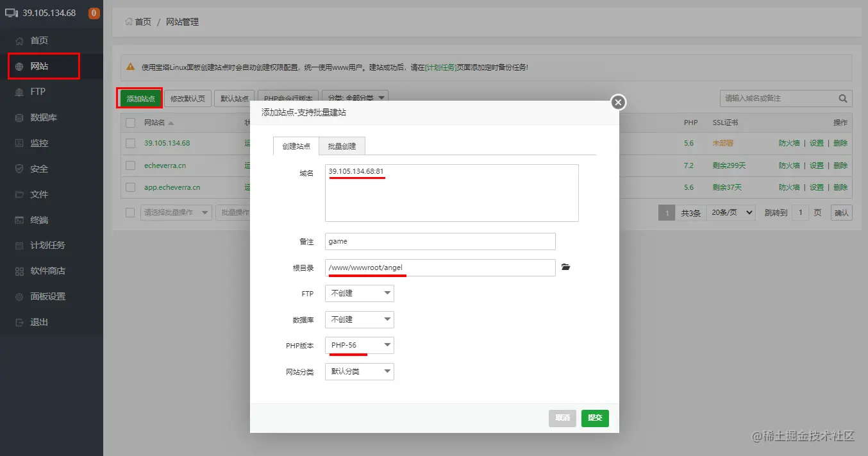Viewport: 868px width, 456px height.
Task: Click the terminal icon beside 终端
Action: pos(19,220)
